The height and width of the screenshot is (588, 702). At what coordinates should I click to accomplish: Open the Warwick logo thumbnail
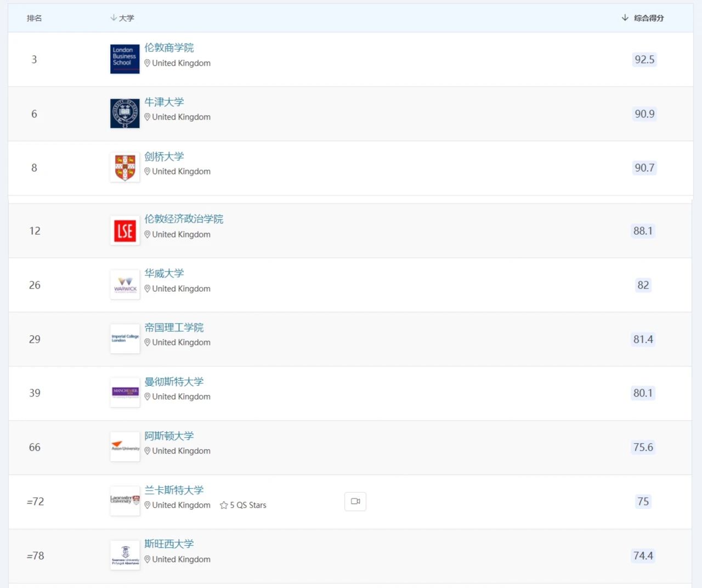(x=125, y=285)
